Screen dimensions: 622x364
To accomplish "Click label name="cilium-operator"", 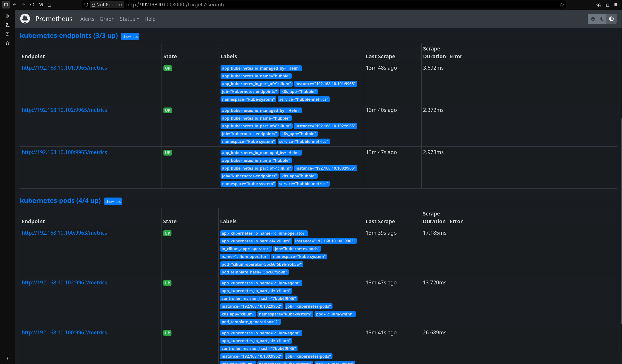I will pyautogui.click(x=245, y=257).
